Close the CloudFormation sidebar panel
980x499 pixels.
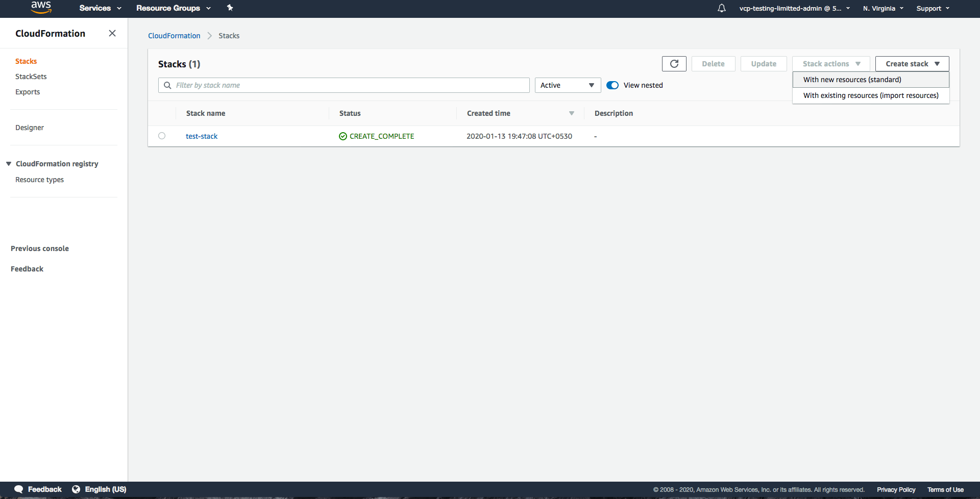pyautogui.click(x=112, y=33)
